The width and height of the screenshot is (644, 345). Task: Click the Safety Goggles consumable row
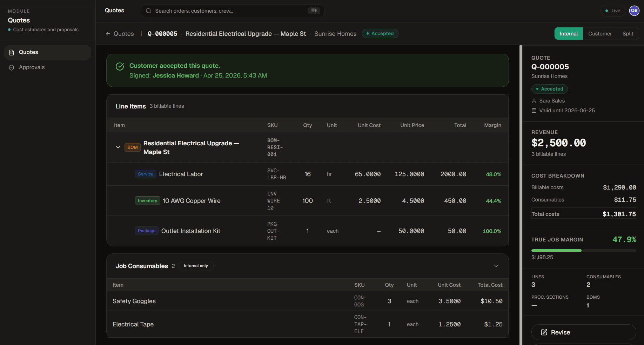(x=308, y=301)
